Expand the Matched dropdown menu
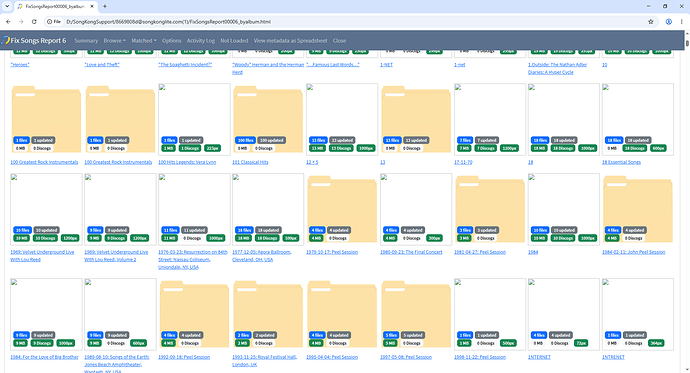690x373 pixels. (x=144, y=40)
